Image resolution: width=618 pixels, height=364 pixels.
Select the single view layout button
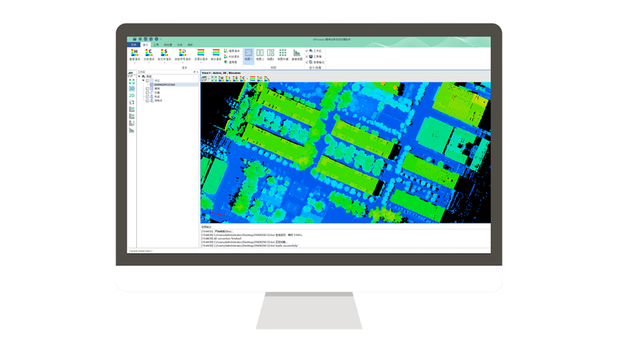coord(249,53)
